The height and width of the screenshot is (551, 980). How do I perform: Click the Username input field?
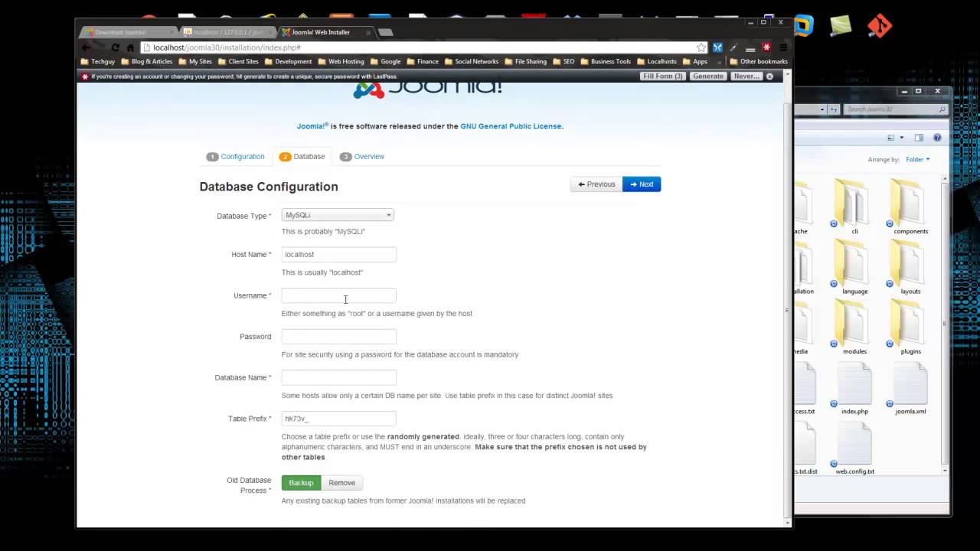click(x=338, y=295)
